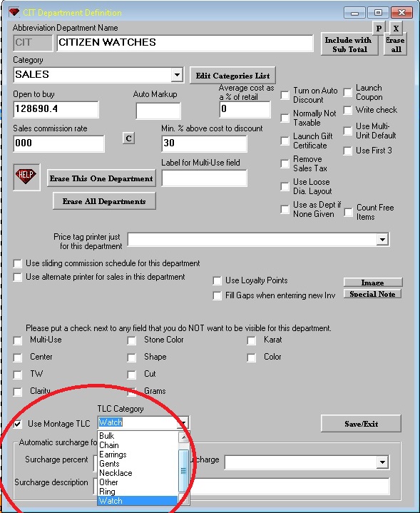Choose Earrings from TLC Category list
420x513 pixels.
pyautogui.click(x=113, y=454)
